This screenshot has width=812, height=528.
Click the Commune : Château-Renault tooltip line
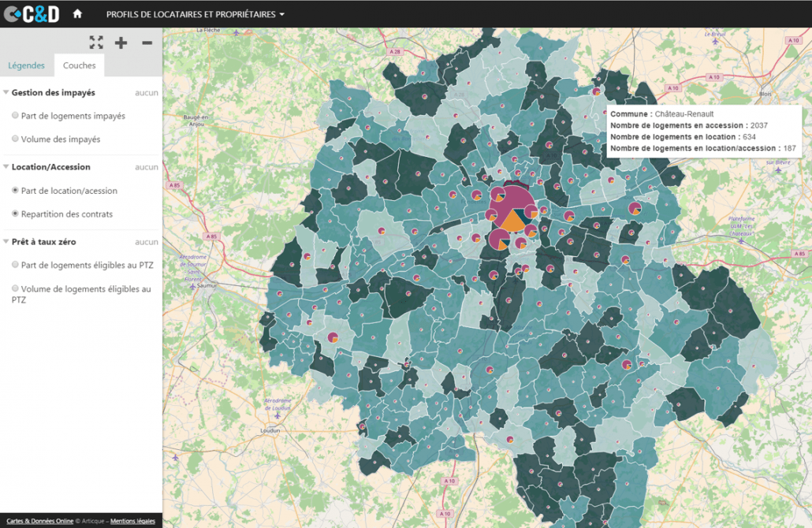point(662,114)
